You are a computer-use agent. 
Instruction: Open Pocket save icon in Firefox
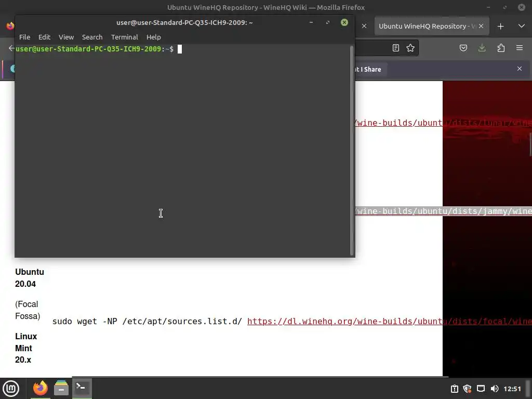463,48
